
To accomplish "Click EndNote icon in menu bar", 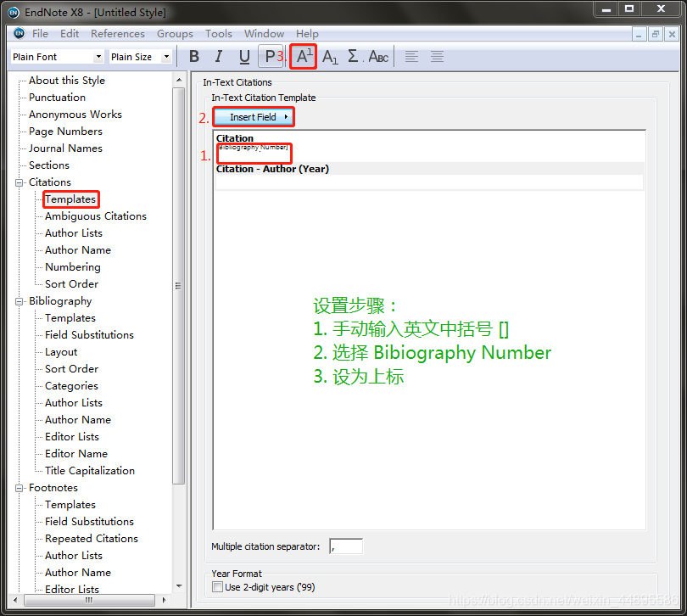I will 20,33.
